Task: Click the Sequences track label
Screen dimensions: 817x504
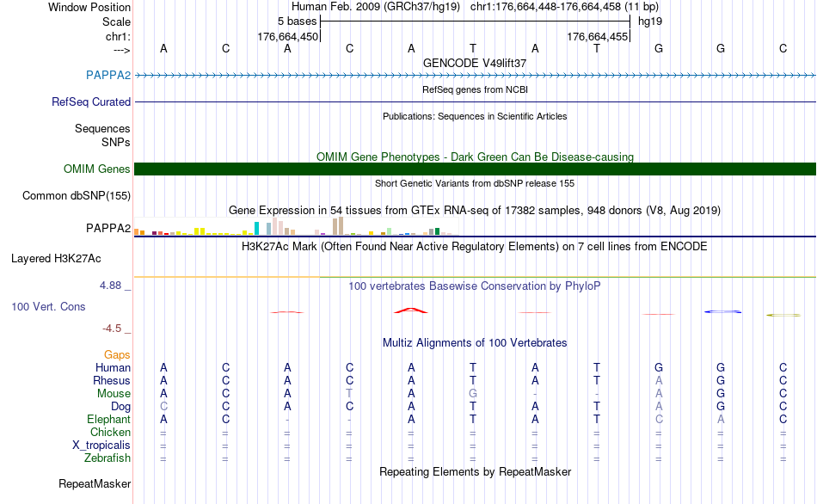Action: coord(102,128)
